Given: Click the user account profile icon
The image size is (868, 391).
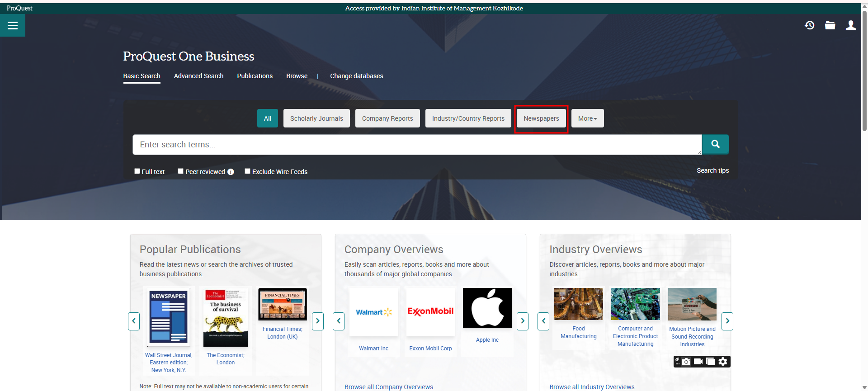Looking at the screenshot, I should [851, 25].
